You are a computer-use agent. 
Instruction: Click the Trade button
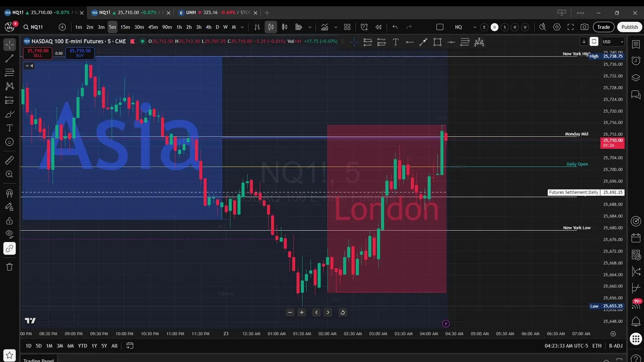tap(604, 27)
